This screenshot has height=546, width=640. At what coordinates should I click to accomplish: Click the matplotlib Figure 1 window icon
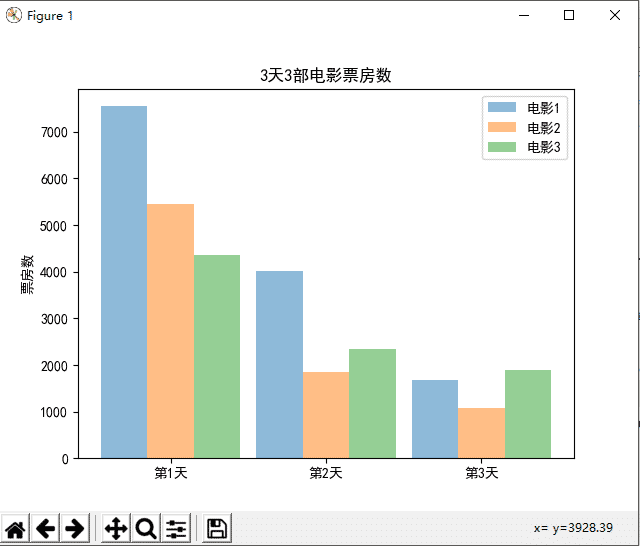click(x=13, y=16)
